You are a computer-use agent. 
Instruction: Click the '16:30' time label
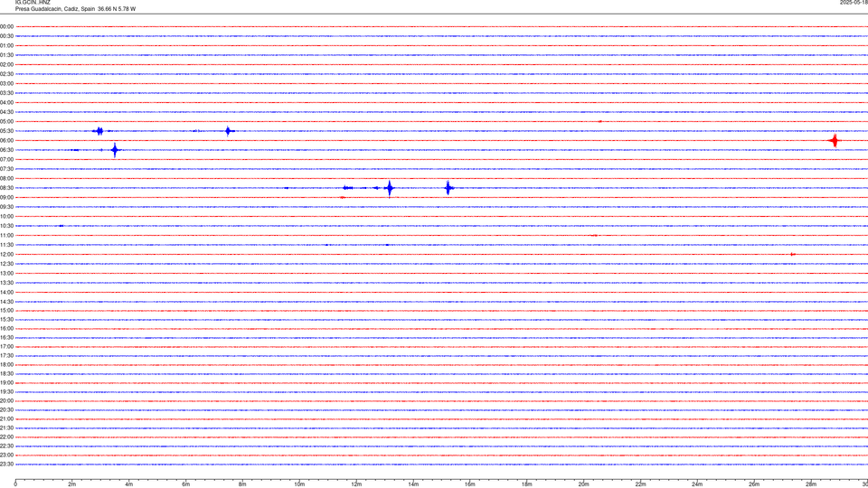(x=6, y=337)
